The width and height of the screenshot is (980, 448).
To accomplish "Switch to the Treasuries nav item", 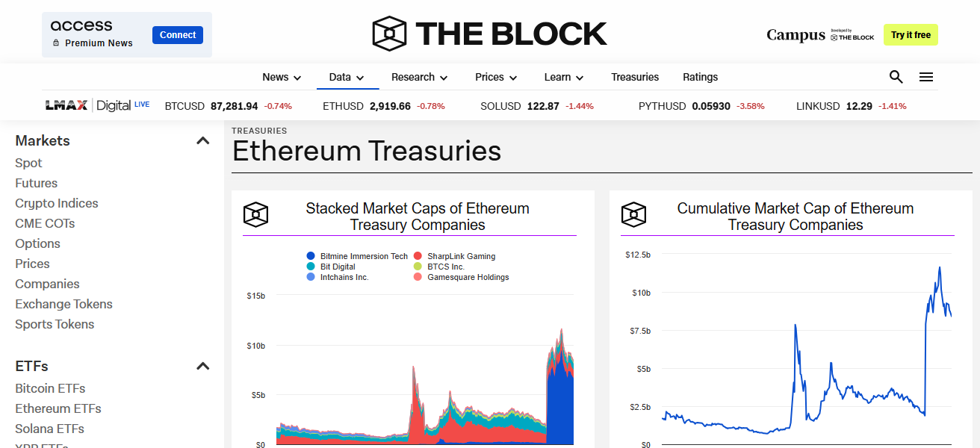I will coord(634,77).
